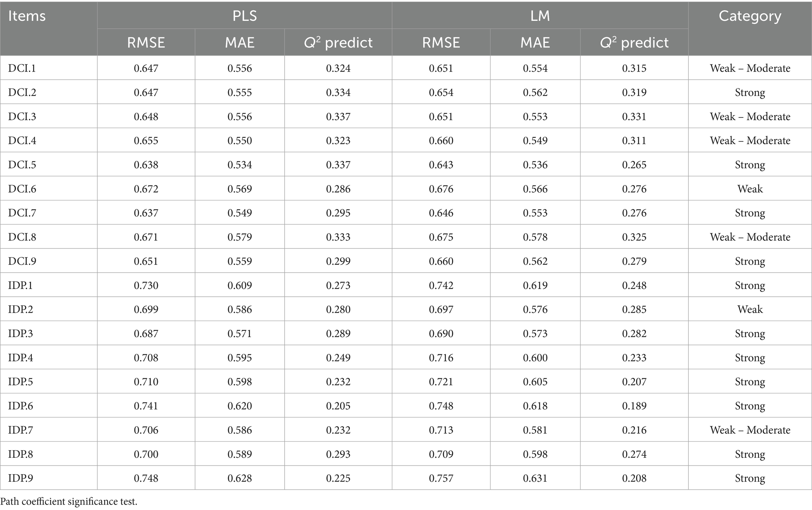Click LM RMSE value 0.757 for IDP.9
The image size is (812, 510).
(441, 478)
